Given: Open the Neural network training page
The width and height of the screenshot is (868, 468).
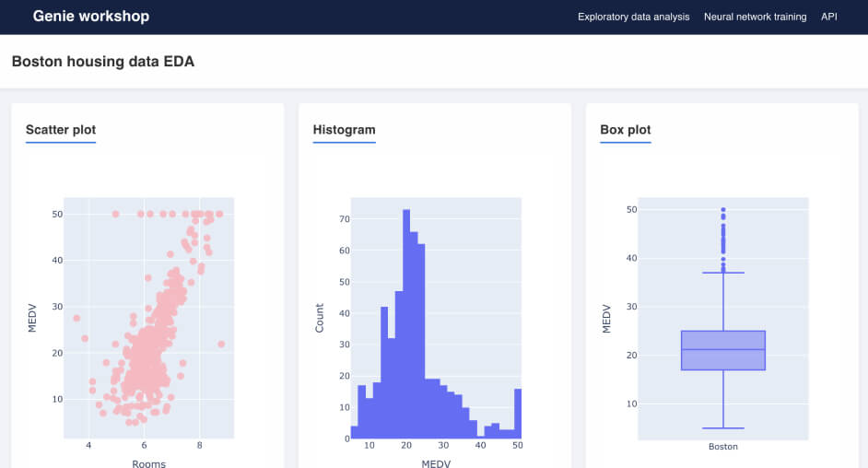Looking at the screenshot, I should pyautogui.click(x=755, y=17).
